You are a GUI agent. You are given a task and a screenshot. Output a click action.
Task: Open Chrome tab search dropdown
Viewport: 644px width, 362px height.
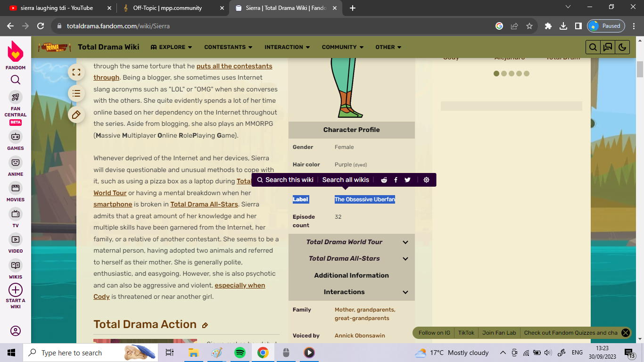[568, 7]
